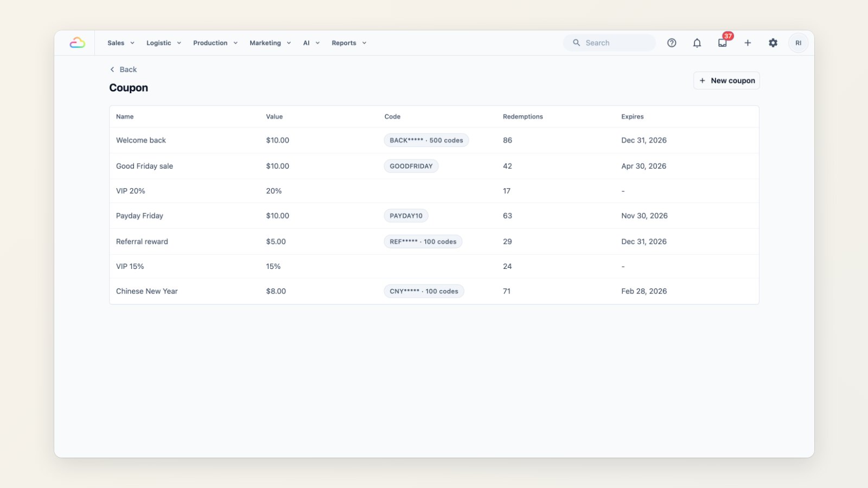This screenshot has height=488, width=868.
Task: Expand the Reports dropdown menu
Action: pos(349,43)
